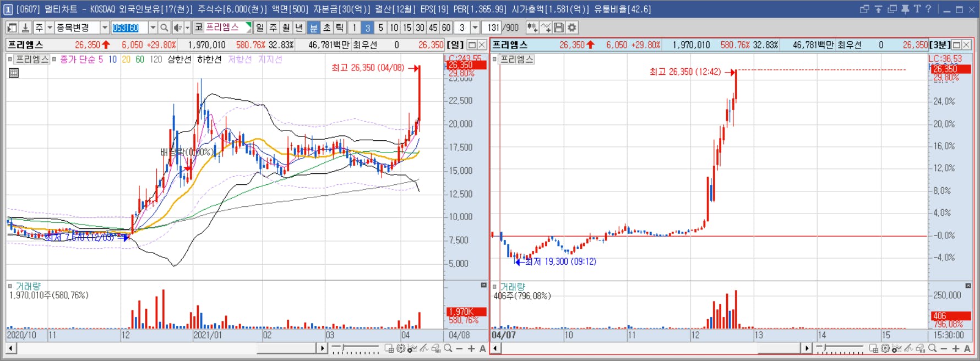Toggle the 분 (minute) period button

[x=313, y=28]
